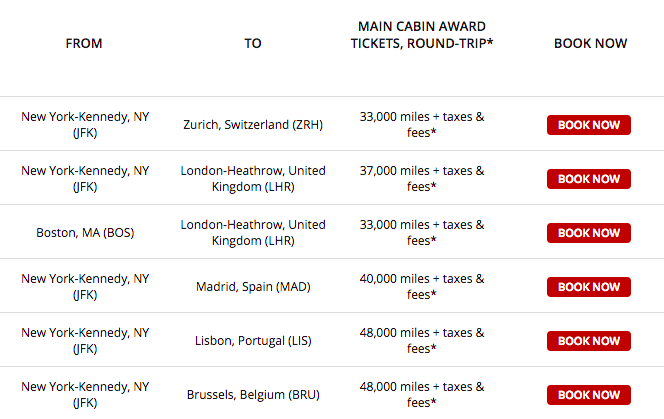Click Book Now for the Zurich flight
Image resolution: width=664 pixels, height=419 pixels.
[x=589, y=125]
